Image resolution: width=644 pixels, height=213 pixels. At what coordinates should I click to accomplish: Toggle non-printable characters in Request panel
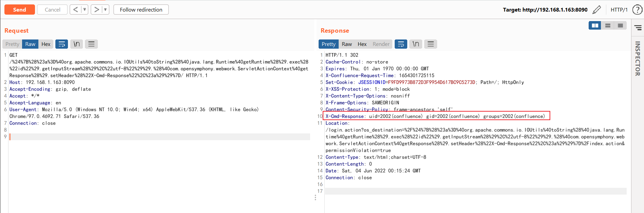(77, 44)
